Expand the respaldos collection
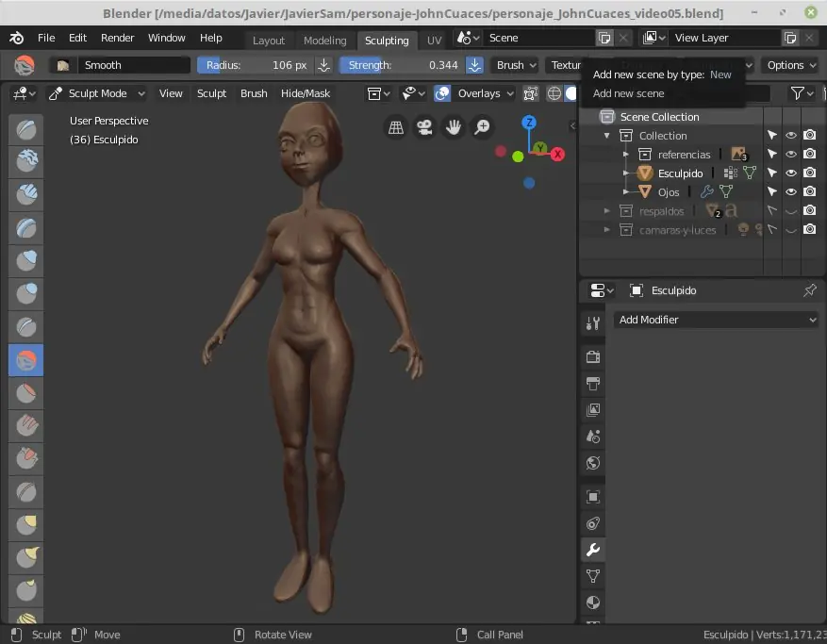This screenshot has height=644, width=827. (x=607, y=211)
